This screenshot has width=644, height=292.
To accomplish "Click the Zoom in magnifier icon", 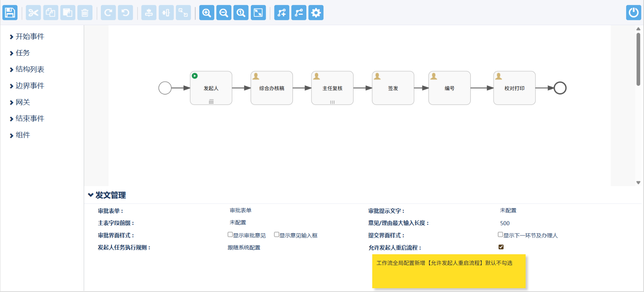I will [207, 13].
